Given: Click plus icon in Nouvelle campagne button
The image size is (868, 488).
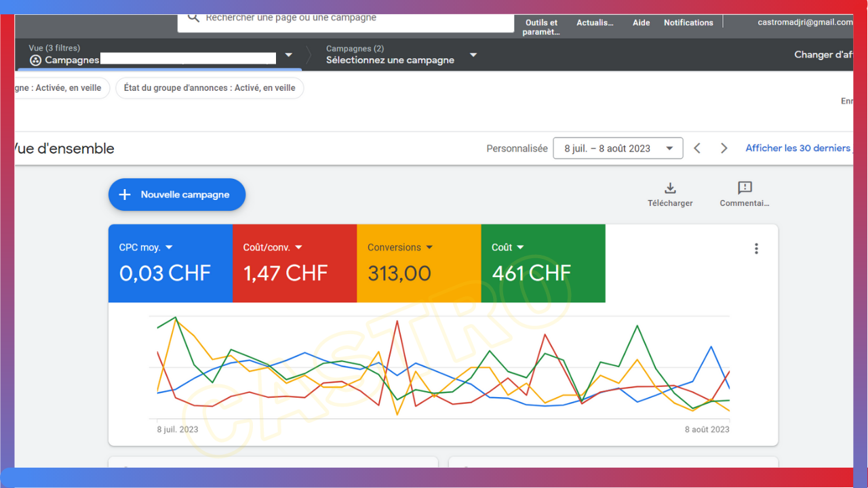Looking at the screenshot, I should coord(125,195).
